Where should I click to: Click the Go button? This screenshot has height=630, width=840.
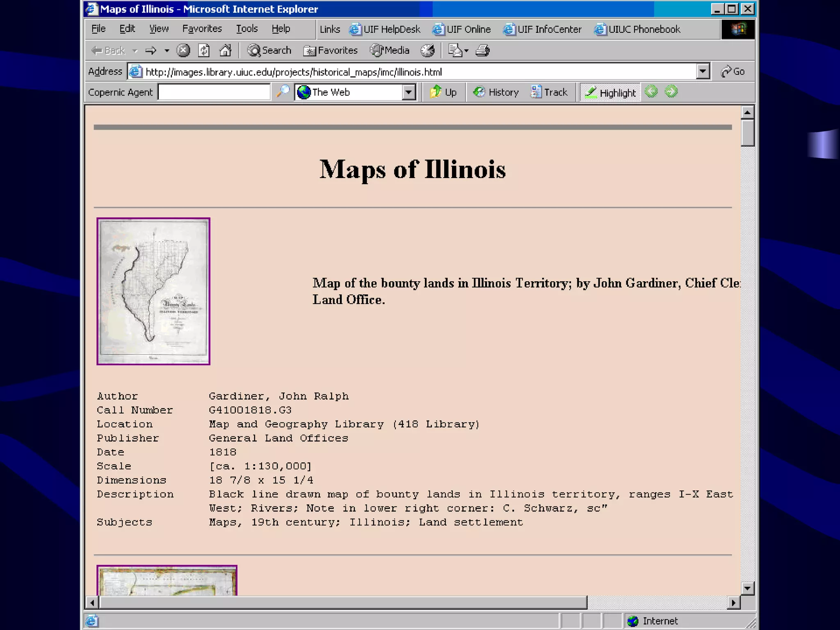click(x=733, y=71)
